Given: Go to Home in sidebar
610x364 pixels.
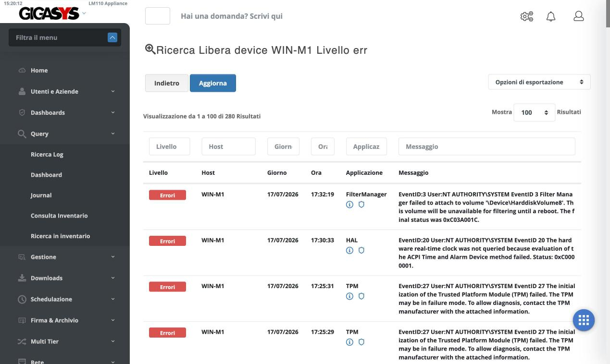Looking at the screenshot, I should click(39, 71).
